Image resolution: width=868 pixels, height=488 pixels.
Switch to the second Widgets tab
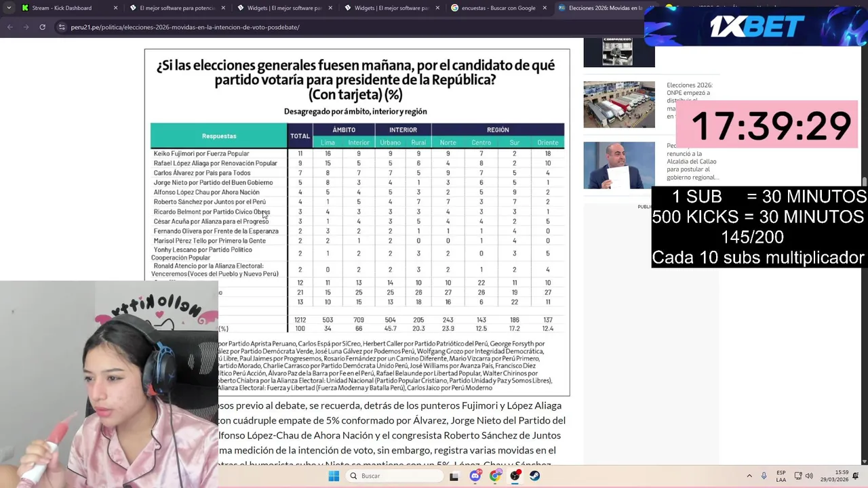[x=391, y=8]
